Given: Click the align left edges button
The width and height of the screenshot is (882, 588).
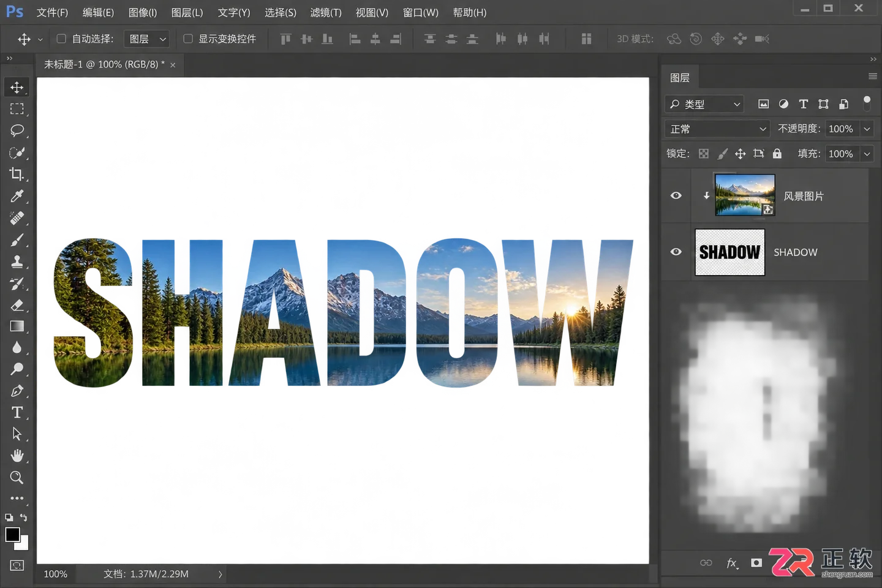Looking at the screenshot, I should 355,39.
